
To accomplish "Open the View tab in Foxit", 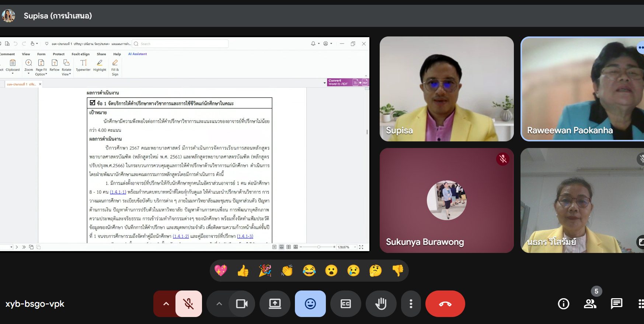I will (x=26, y=54).
